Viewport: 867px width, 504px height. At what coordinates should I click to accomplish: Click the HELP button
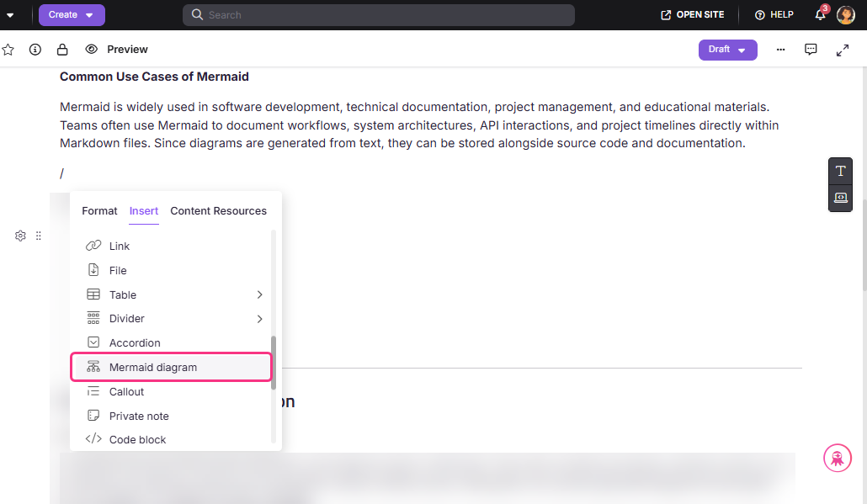774,15
